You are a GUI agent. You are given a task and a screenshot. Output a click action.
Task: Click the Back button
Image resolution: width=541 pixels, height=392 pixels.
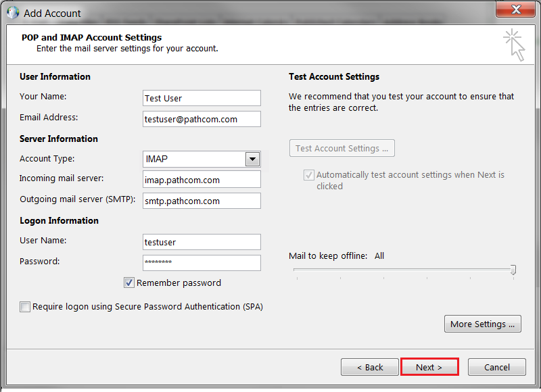click(x=369, y=367)
